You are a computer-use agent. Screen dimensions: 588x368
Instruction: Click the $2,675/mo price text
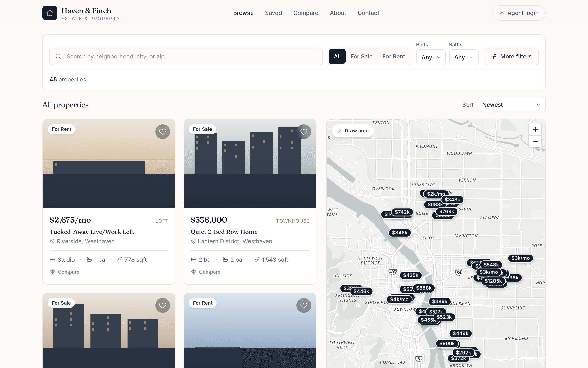70,220
